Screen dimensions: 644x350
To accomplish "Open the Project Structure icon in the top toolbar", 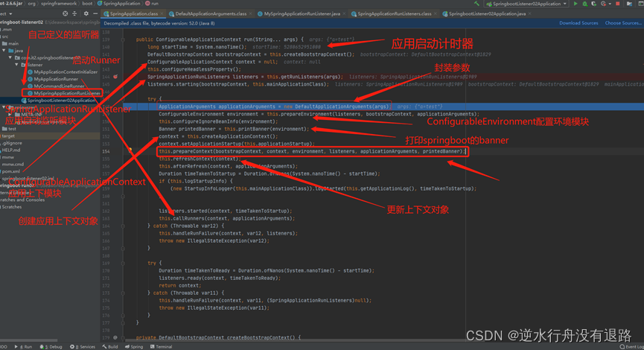I will pos(629,4).
